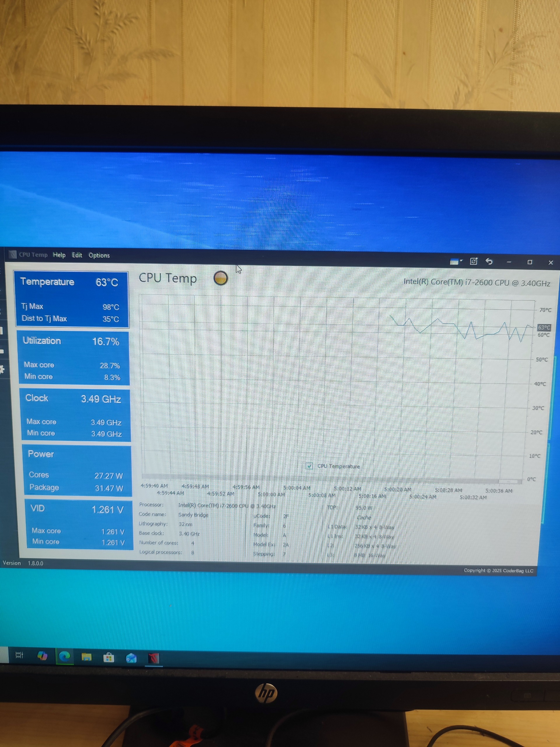
Task: Click the undo arrow icon in title bar
Action: tap(489, 261)
